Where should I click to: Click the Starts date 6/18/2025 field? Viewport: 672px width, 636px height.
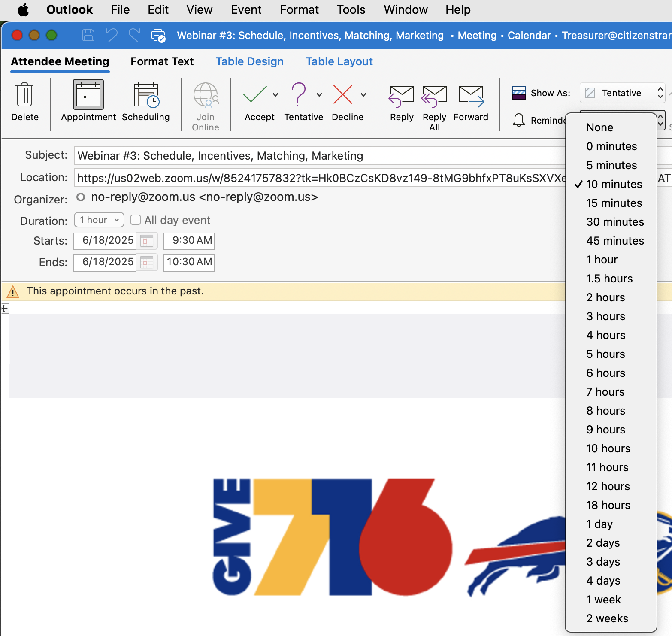[x=105, y=241]
